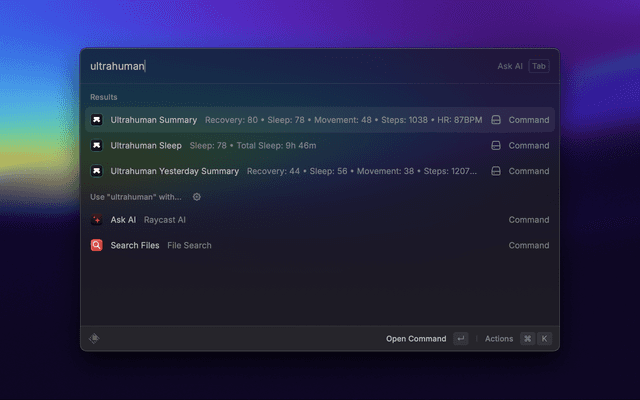Click the extension icon on the Ultrahuman Sleep row

[x=495, y=145]
